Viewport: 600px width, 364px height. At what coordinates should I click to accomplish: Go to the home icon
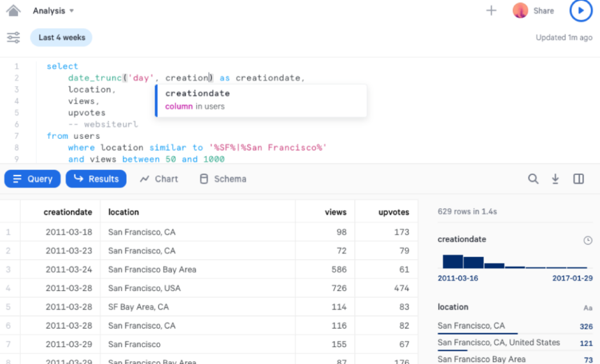pos(13,11)
